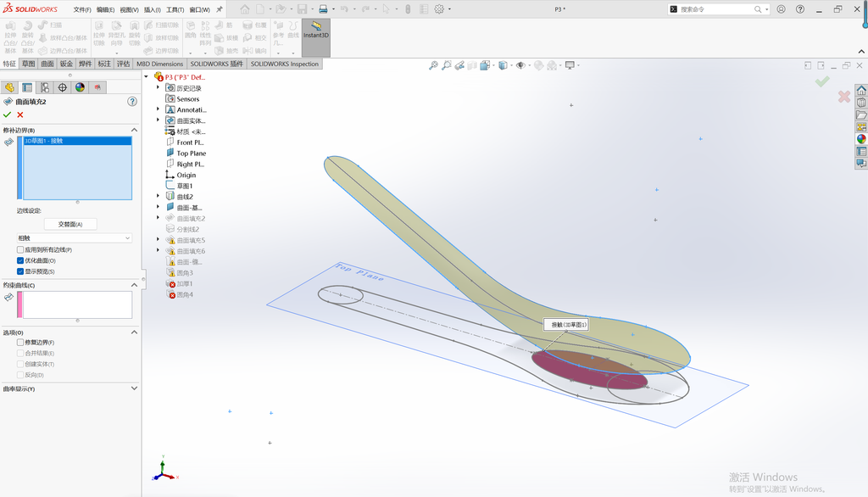Viewport: 868px width, 497px height.
Task: Open the 插入(I) menu
Action: click(x=153, y=9)
